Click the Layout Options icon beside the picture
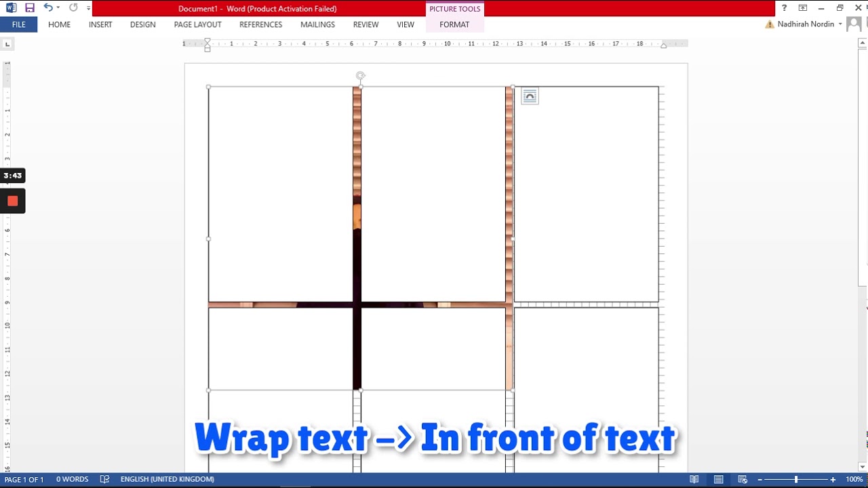Image resolution: width=868 pixels, height=488 pixels. pos(530,96)
